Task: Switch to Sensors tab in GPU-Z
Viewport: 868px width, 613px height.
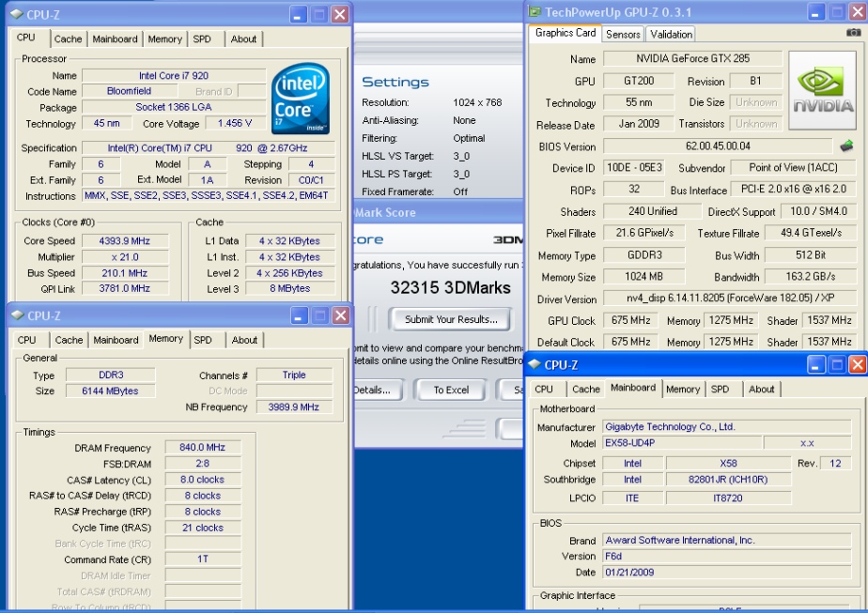Action: [x=623, y=35]
